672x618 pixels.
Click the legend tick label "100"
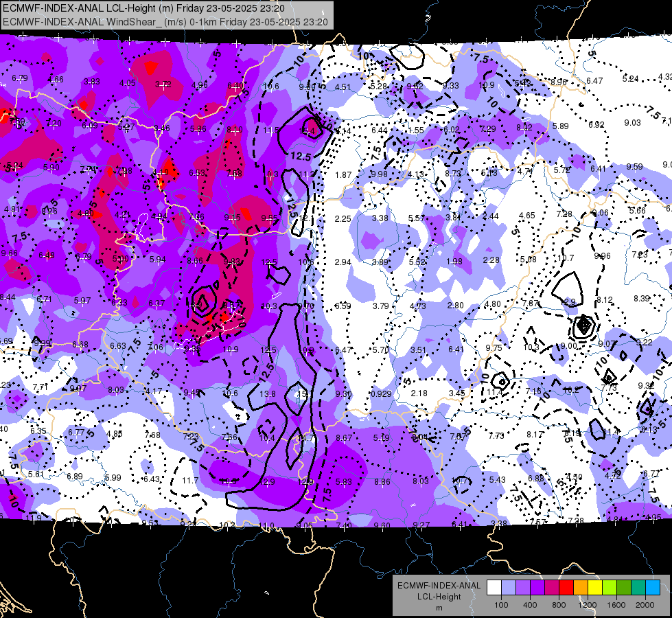501,605
